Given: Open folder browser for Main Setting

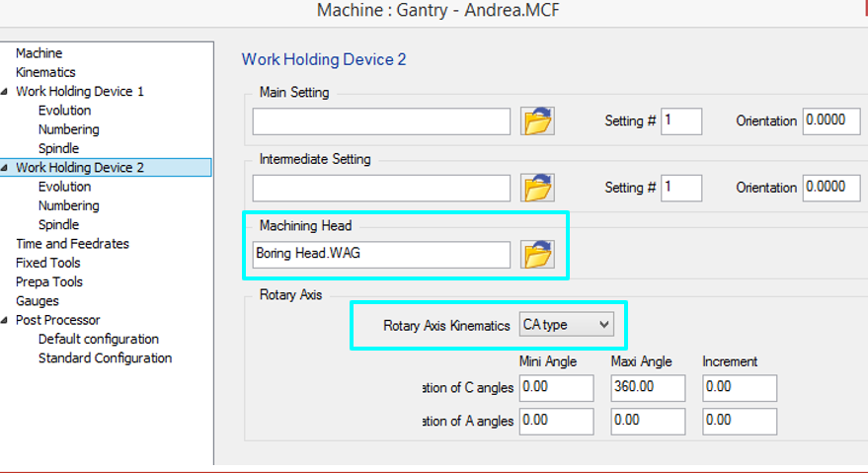Looking at the screenshot, I should click(537, 121).
